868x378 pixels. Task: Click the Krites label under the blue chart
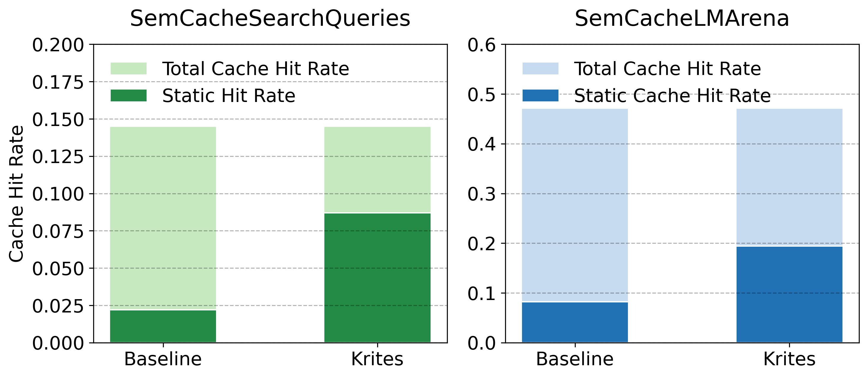tap(789, 359)
